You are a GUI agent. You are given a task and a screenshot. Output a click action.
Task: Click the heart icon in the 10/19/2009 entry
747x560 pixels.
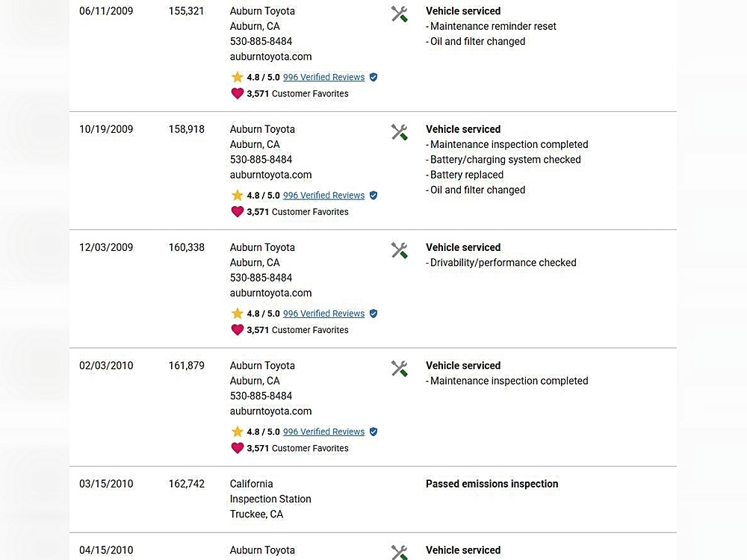pos(238,212)
